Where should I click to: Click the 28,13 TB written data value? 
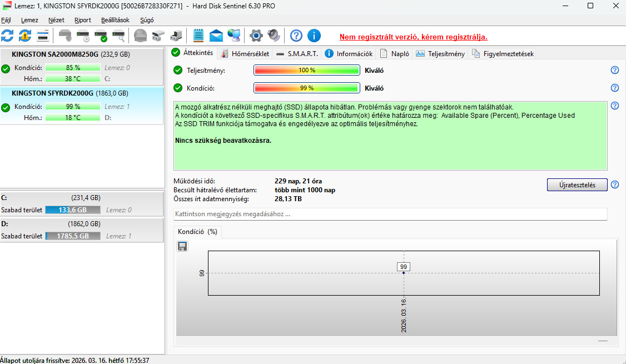click(288, 199)
